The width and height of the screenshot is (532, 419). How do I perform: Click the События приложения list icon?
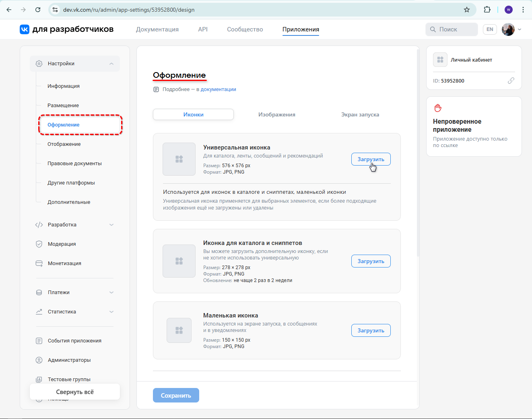(39, 340)
